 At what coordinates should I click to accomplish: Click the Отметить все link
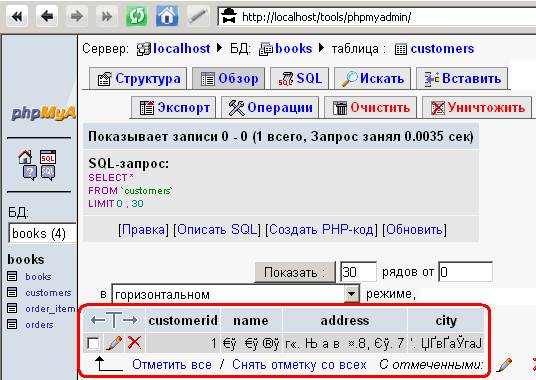(172, 365)
